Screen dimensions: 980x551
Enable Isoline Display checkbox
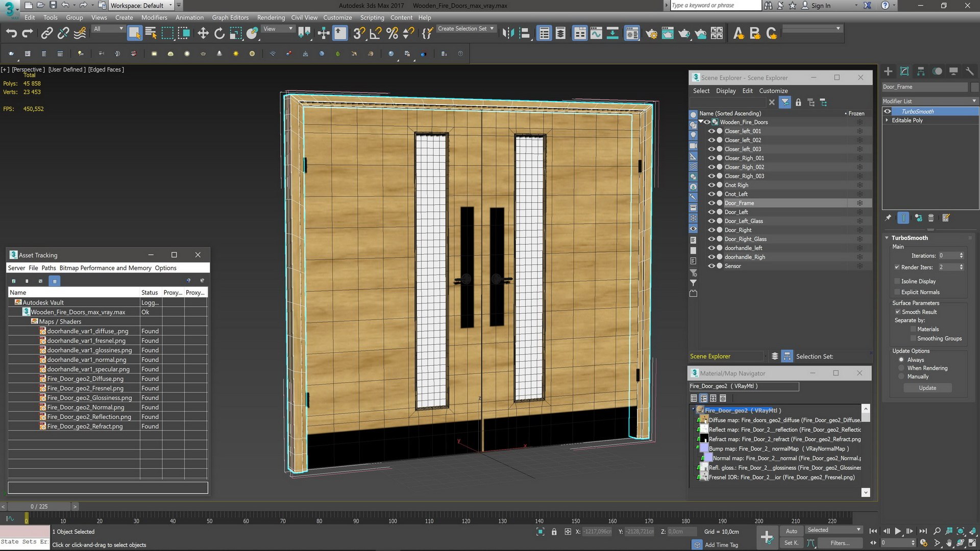tap(897, 281)
